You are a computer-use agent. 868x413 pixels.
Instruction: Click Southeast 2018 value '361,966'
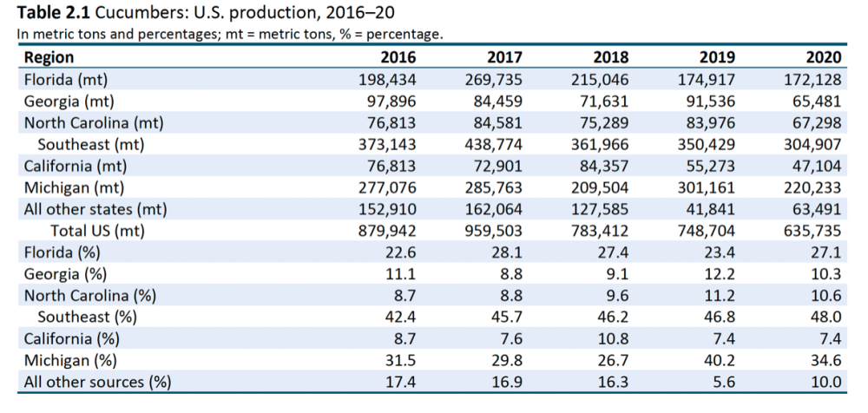coord(600,145)
